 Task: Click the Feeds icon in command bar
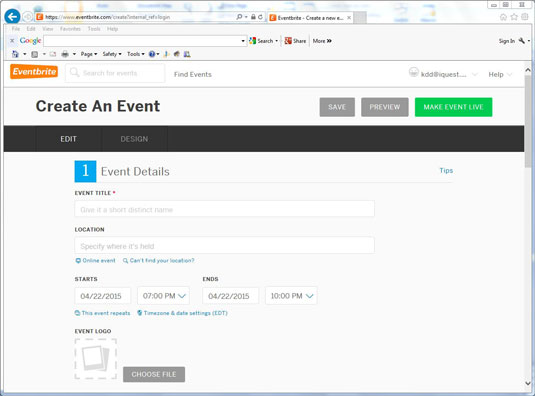34,54
